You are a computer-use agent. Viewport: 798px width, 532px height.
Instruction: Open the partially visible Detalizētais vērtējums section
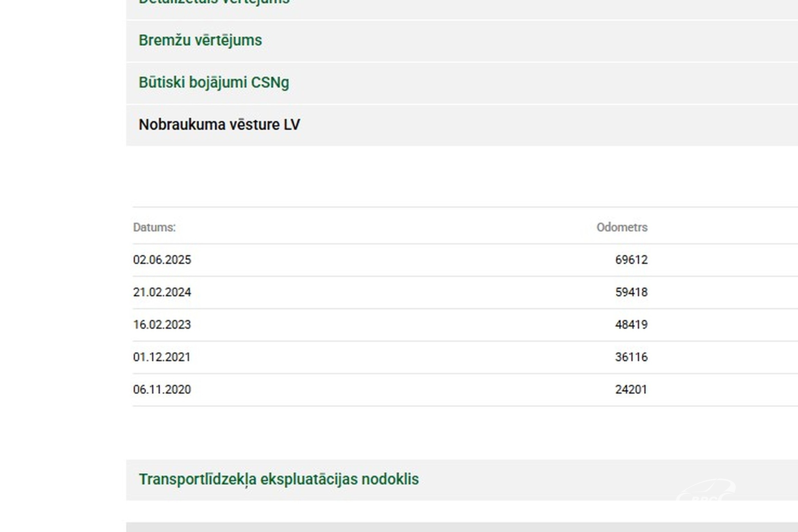tap(214, 3)
